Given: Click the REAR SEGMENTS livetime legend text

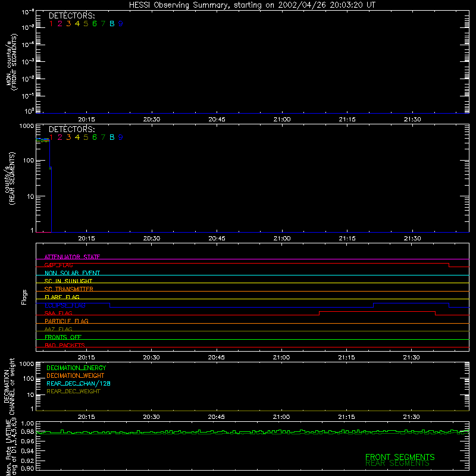Looking at the screenshot, I should click(397, 464).
